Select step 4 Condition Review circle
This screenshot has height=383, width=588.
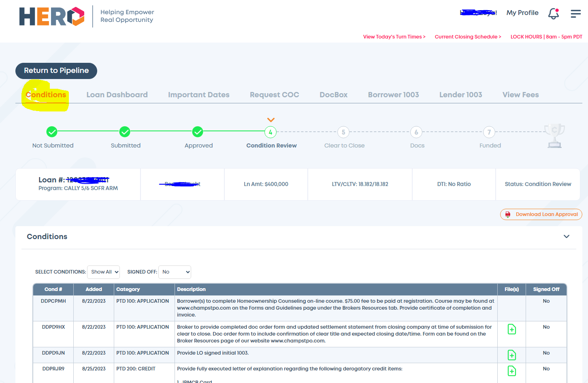pyautogui.click(x=271, y=132)
